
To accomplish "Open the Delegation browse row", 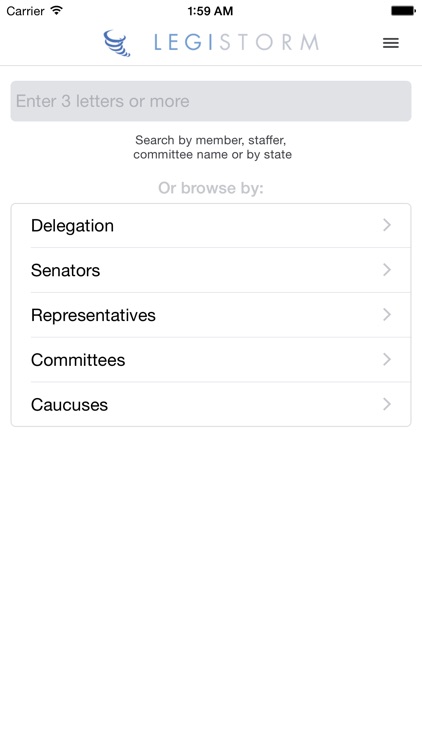I will coord(211,225).
